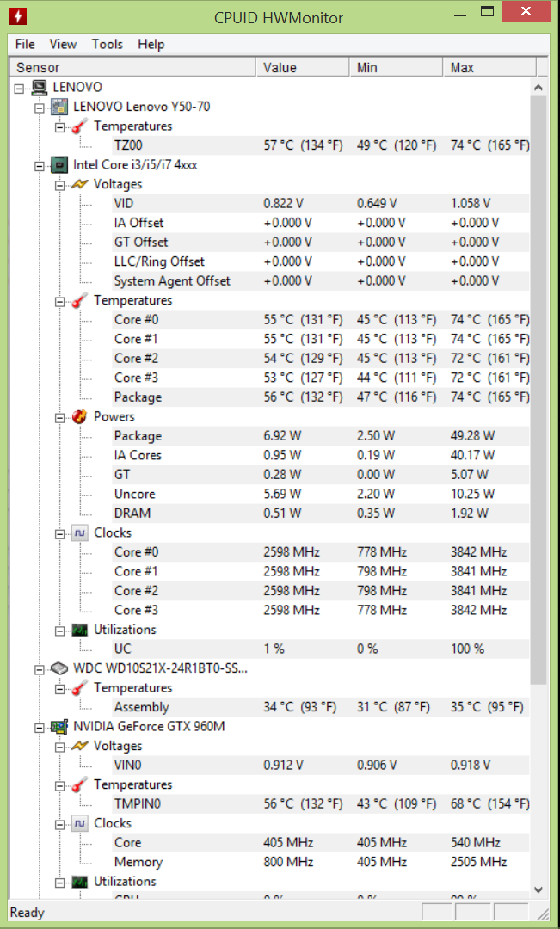Click the 49.28 W Package max value
This screenshot has width=560, height=929.
coord(472,436)
